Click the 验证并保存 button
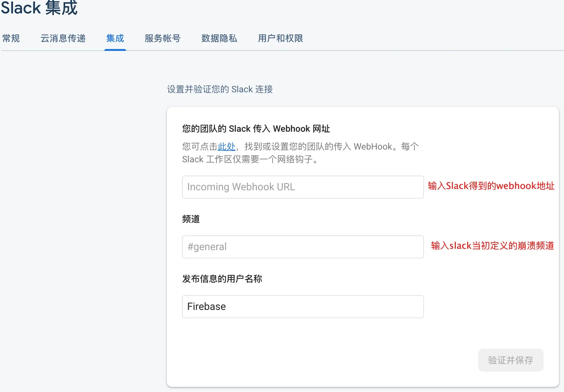Screen dimensions: 564x392 (511, 360)
